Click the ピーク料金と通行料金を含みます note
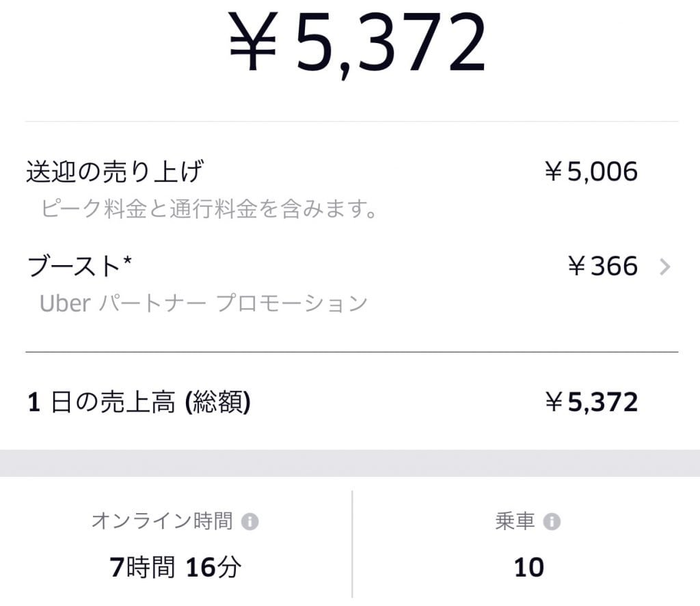 (x=209, y=208)
